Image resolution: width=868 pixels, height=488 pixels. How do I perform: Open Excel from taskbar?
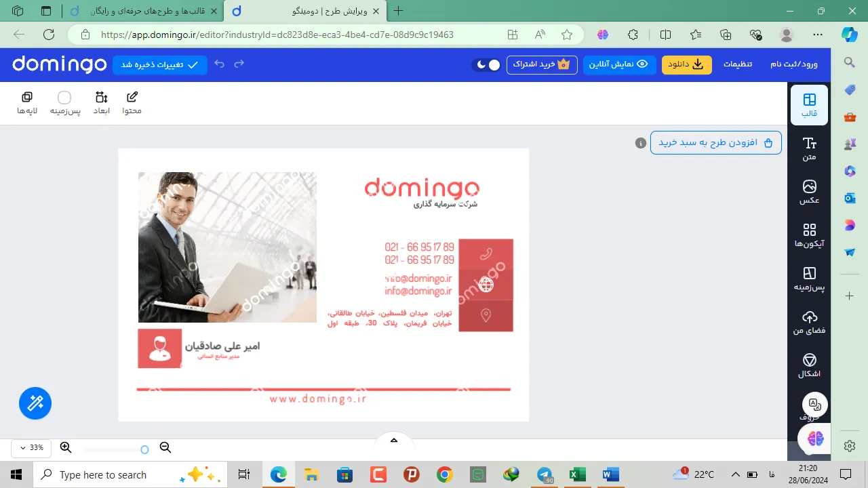577,474
